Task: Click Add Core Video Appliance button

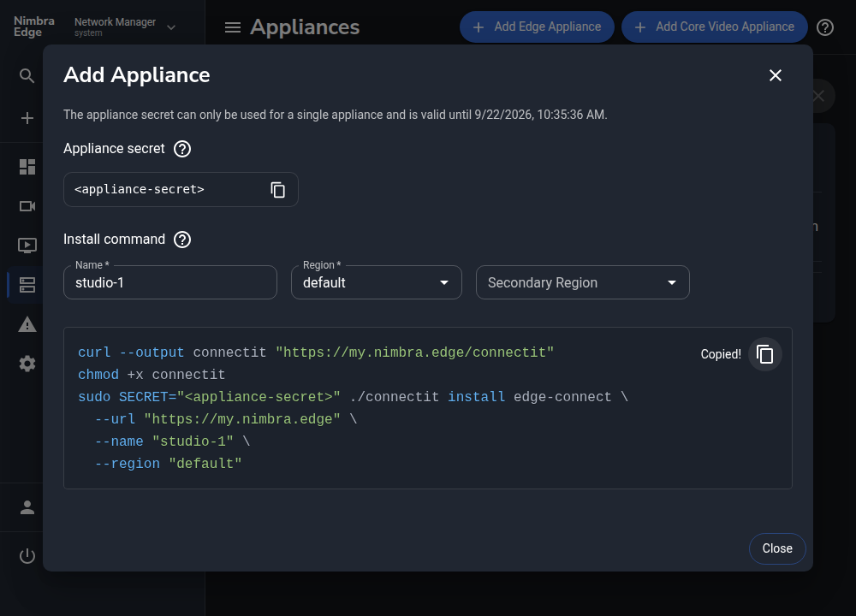Action: point(714,27)
